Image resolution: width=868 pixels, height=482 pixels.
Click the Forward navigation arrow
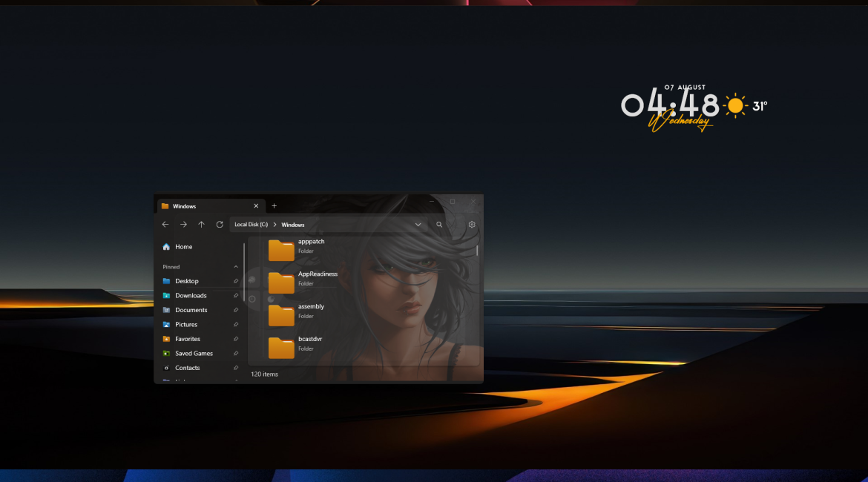183,224
